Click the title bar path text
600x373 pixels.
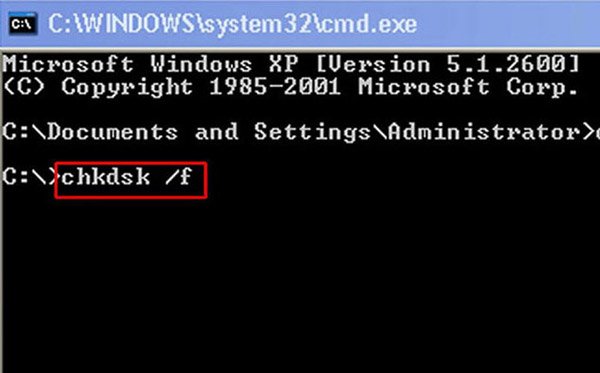(x=232, y=24)
